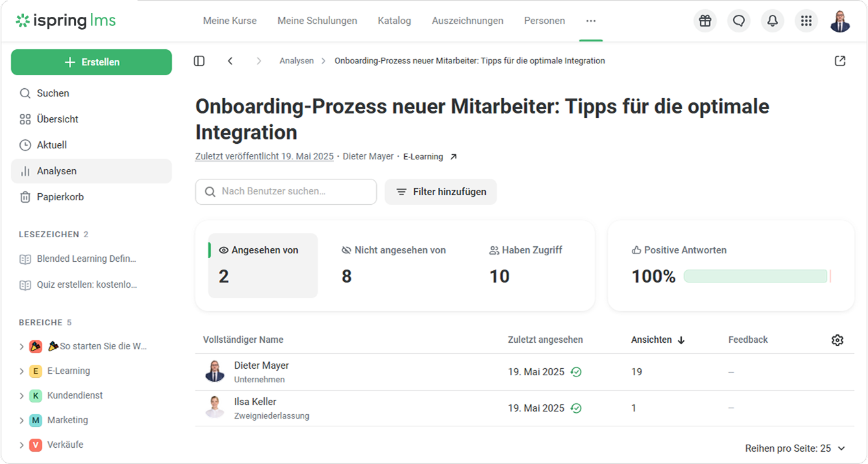Click the E-Learning external link arrow
This screenshot has height=464, width=868.
(453, 157)
